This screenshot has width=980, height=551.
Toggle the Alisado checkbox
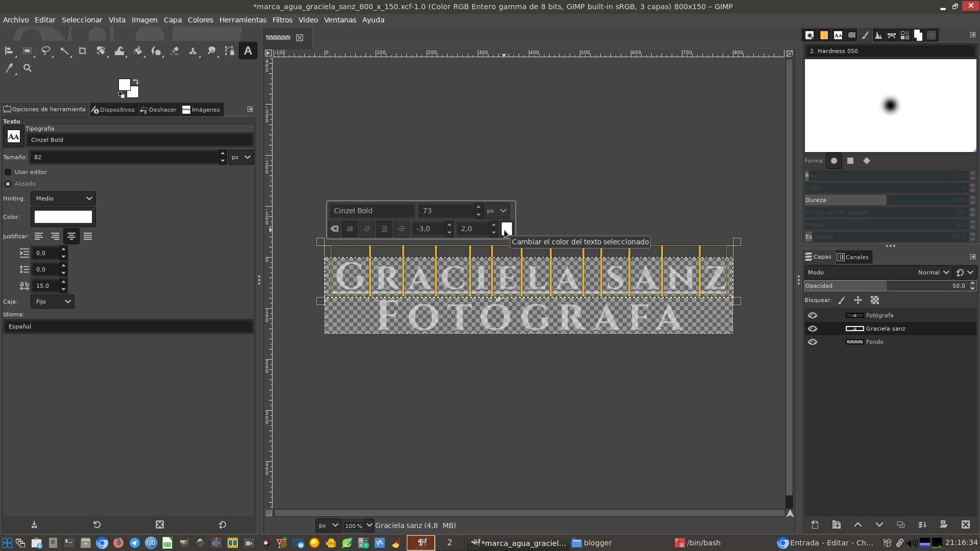8,184
